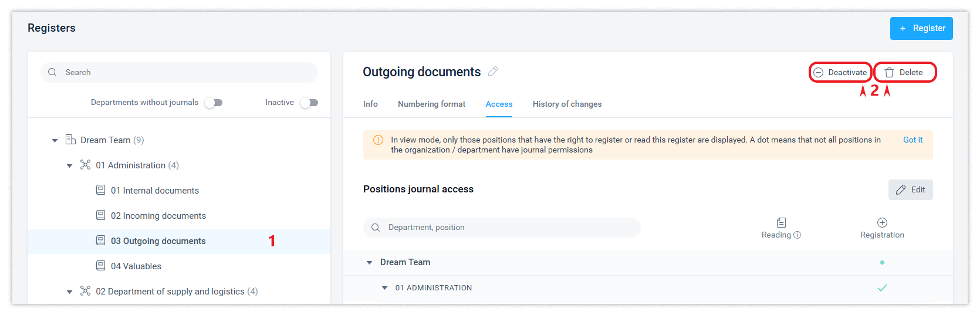Click the 04 Valuables journal icon
The height and width of the screenshot is (315, 980).
click(x=100, y=266)
